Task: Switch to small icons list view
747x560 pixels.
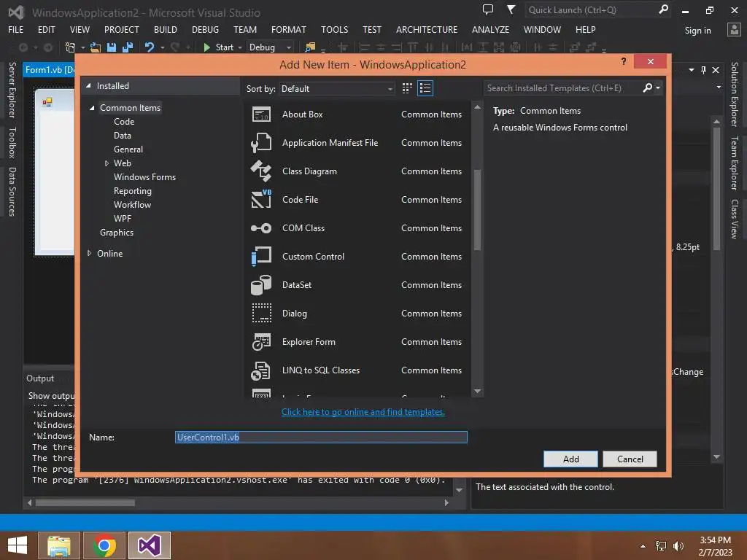Action: (425, 88)
